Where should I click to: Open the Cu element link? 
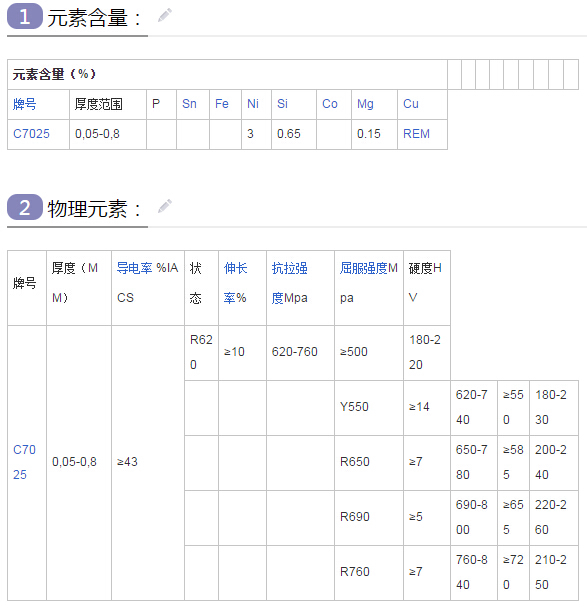(x=411, y=104)
